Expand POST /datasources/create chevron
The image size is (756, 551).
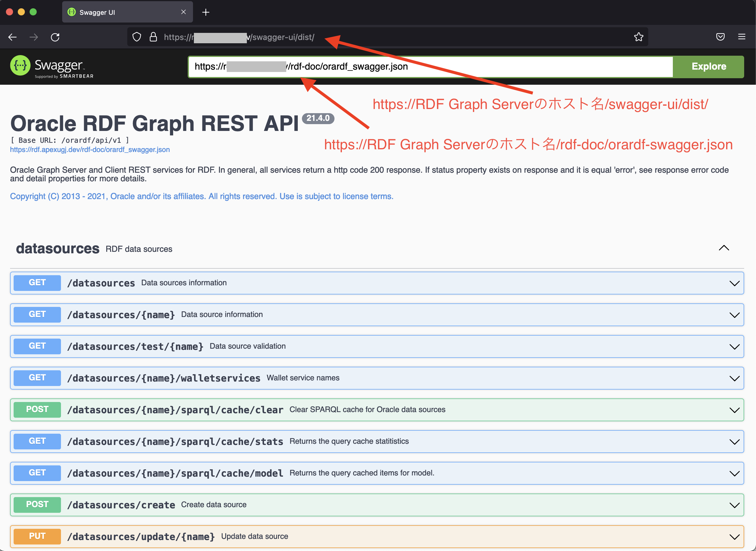coord(735,505)
